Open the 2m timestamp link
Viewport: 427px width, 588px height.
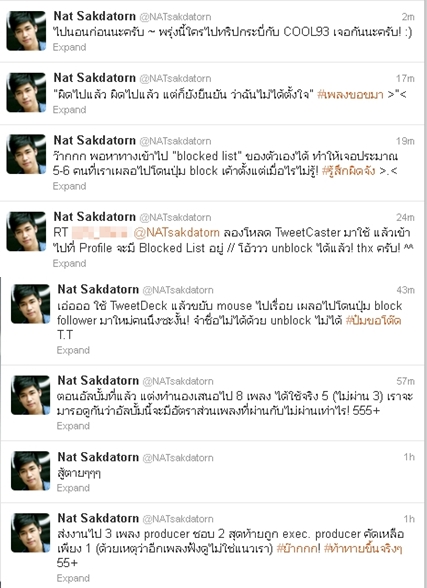pos(408,17)
